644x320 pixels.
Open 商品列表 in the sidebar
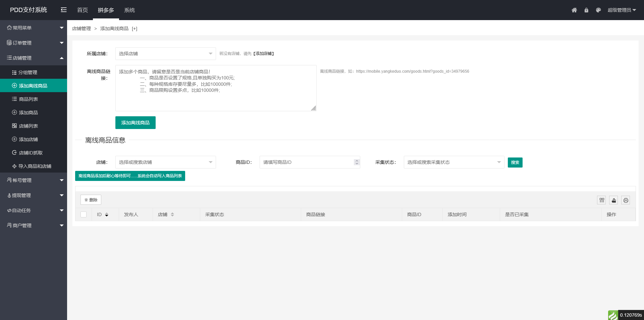tap(29, 99)
